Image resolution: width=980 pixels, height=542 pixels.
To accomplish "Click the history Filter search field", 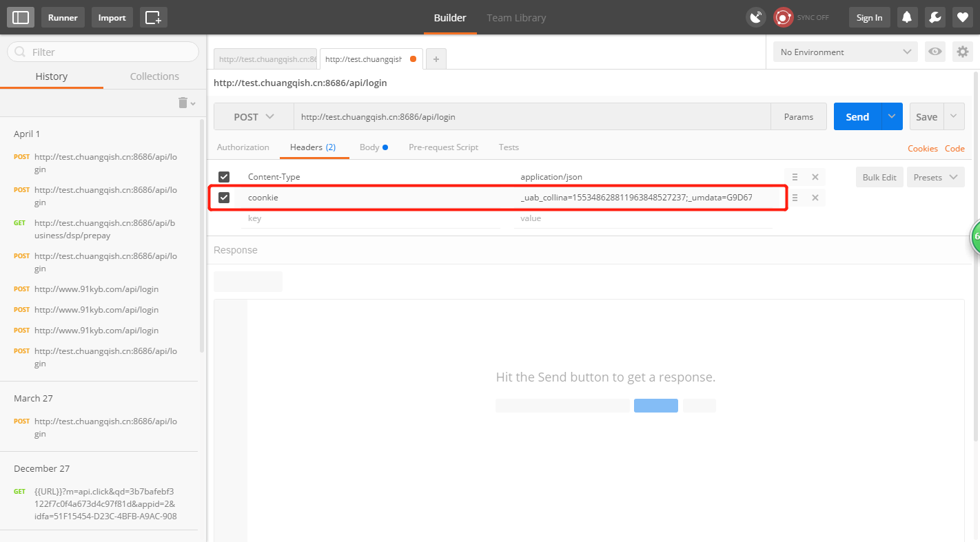I will pyautogui.click(x=103, y=52).
